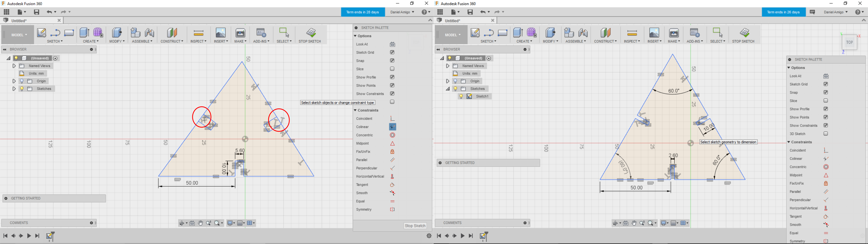The height and width of the screenshot is (244, 868).
Task: Toggle Sketches folder lightbulb visibility in left window
Action: coord(22,89)
